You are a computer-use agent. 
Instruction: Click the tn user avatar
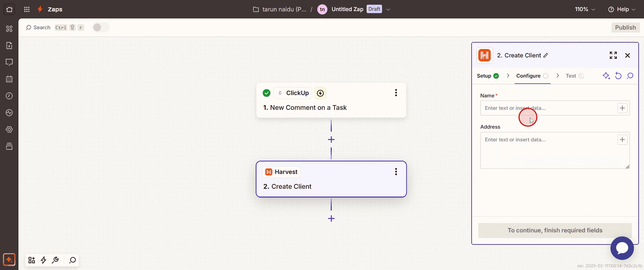point(322,9)
